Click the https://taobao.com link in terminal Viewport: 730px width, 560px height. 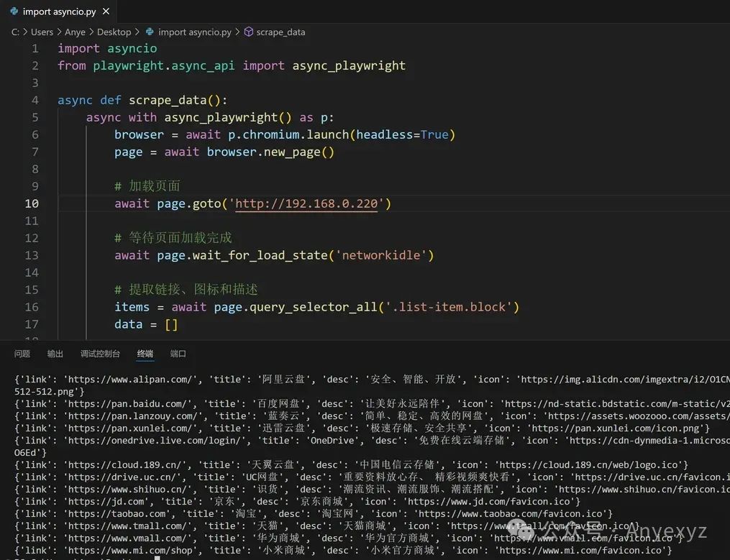click(117, 513)
